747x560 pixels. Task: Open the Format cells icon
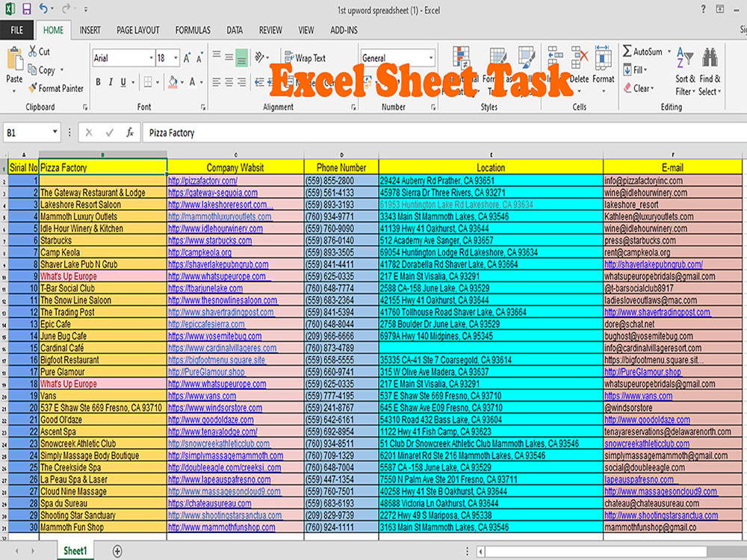point(603,57)
